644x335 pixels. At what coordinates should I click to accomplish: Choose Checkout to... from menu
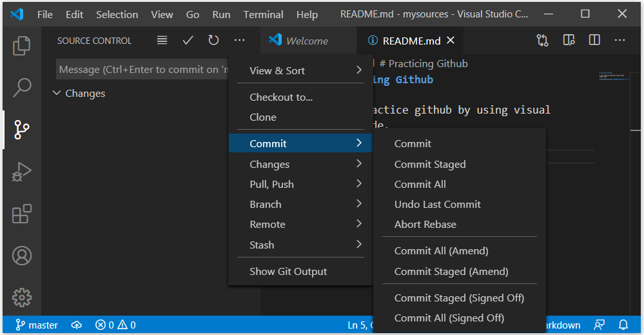300,97
